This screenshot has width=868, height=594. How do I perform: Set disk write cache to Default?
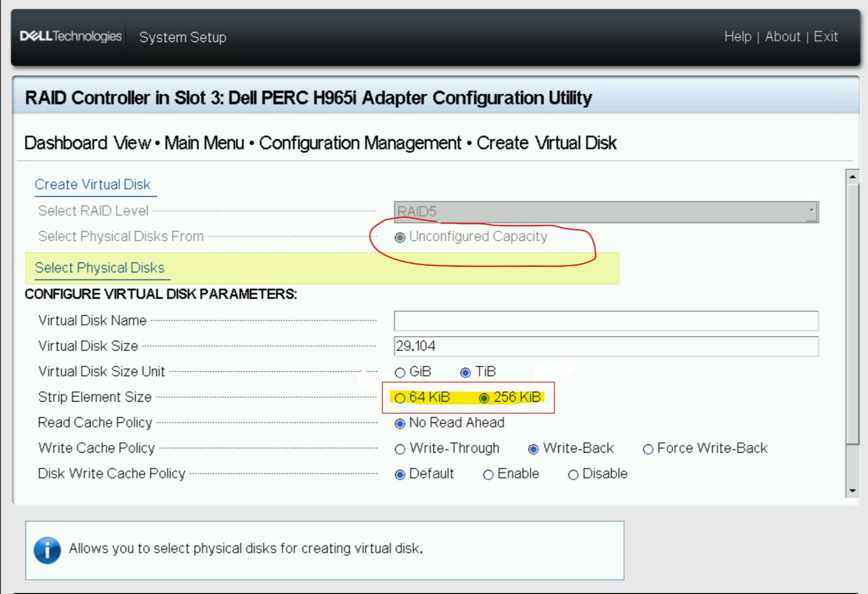(x=400, y=475)
